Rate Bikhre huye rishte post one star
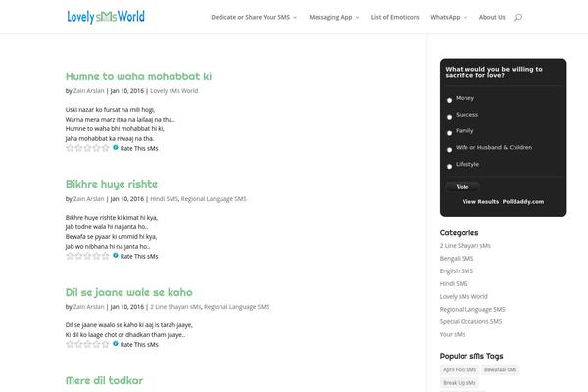This screenshot has width=588, height=392. tap(70, 256)
